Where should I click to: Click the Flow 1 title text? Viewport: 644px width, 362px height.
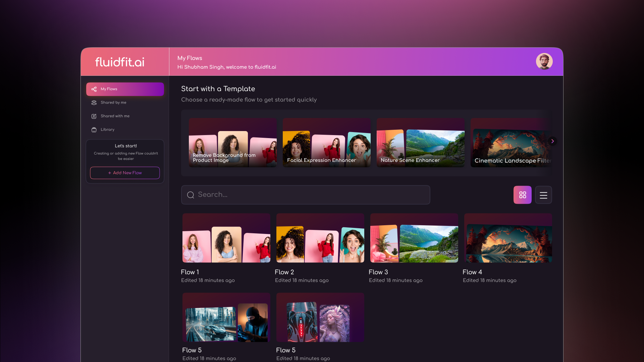point(190,272)
